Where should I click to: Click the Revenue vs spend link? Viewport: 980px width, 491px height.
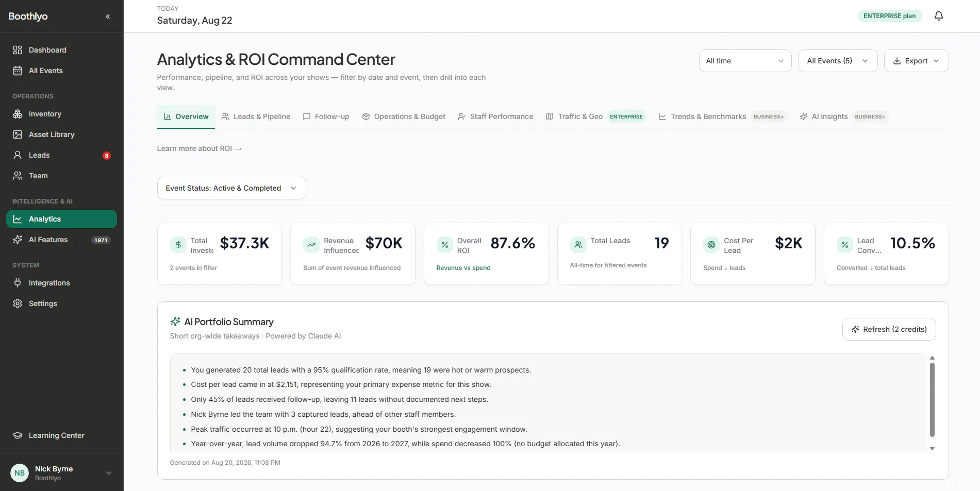pyautogui.click(x=463, y=268)
